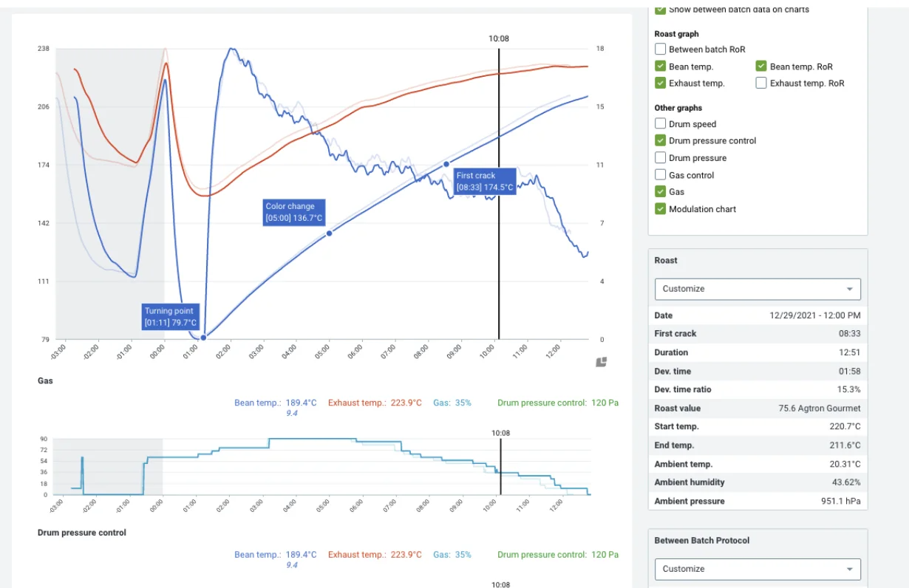
Task: Enable the Between batch RoR checkbox
Action: click(661, 49)
